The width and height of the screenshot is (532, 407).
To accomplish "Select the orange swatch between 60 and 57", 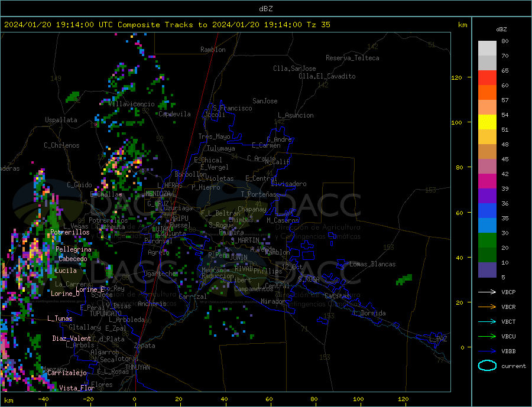I will (x=487, y=93).
